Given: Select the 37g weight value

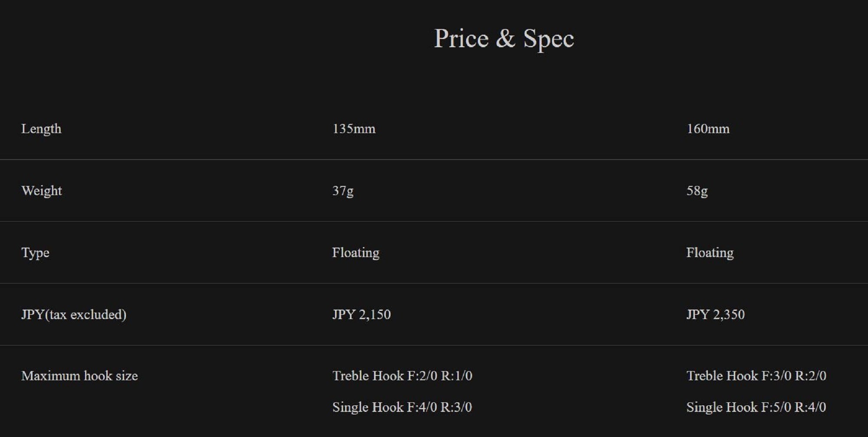Looking at the screenshot, I should coord(343,191).
